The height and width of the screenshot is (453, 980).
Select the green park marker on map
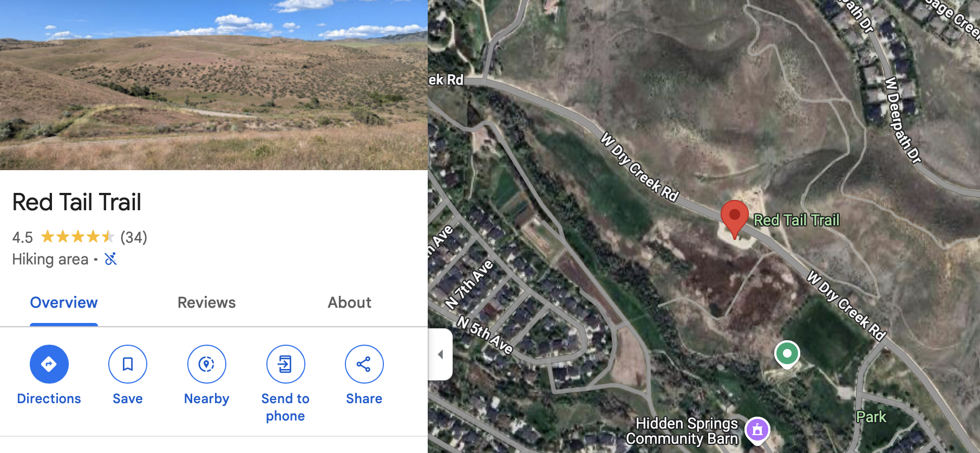click(787, 354)
